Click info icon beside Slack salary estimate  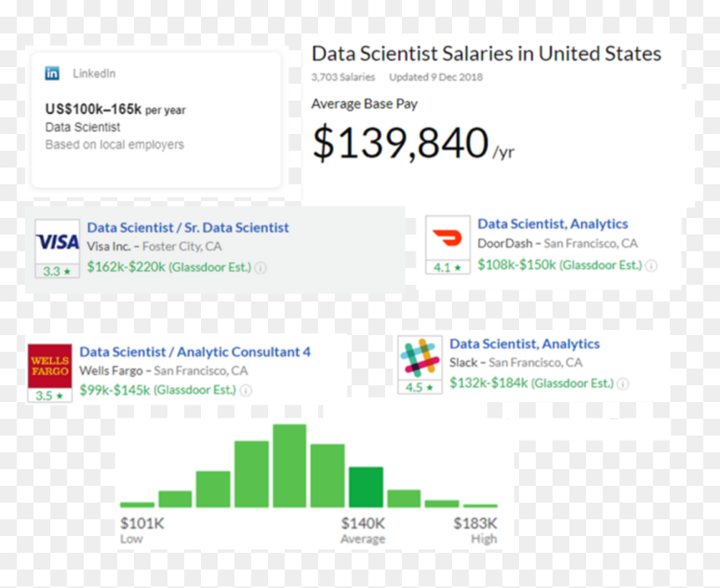click(x=623, y=384)
